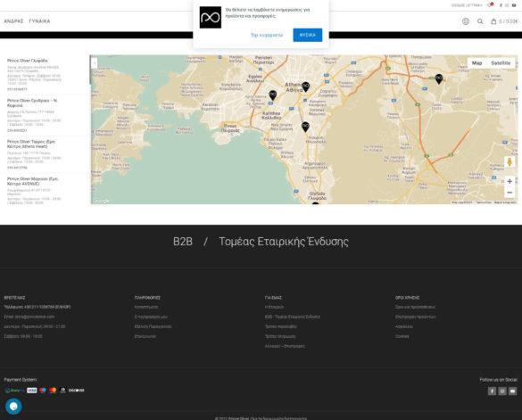The image size is (522, 420).
Task: Accept notifications with ΦΥΣΙΚΑ button
Action: (308, 35)
